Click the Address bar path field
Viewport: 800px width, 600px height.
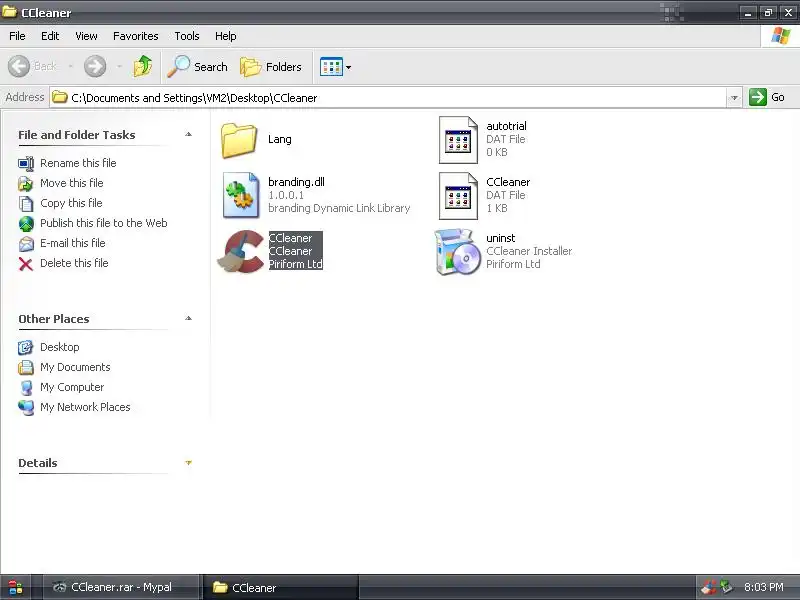(388, 97)
